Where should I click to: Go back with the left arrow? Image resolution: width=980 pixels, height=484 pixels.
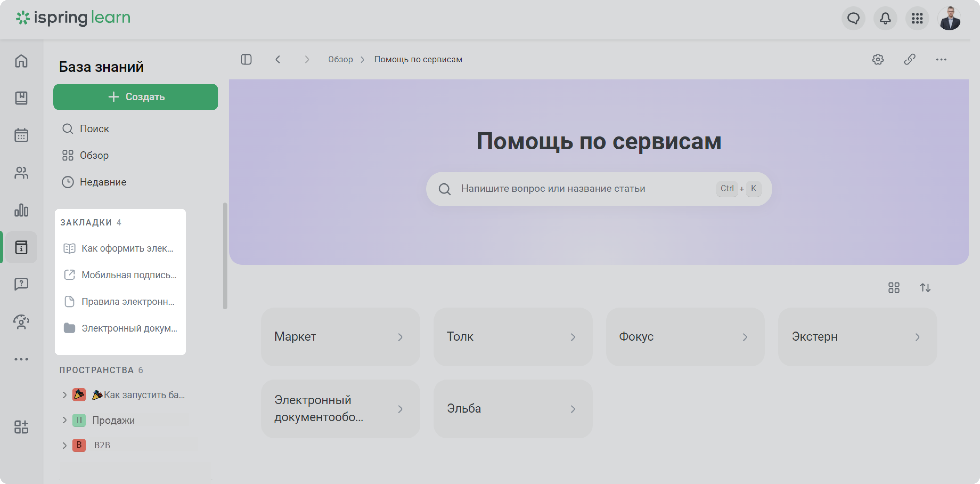tap(278, 59)
